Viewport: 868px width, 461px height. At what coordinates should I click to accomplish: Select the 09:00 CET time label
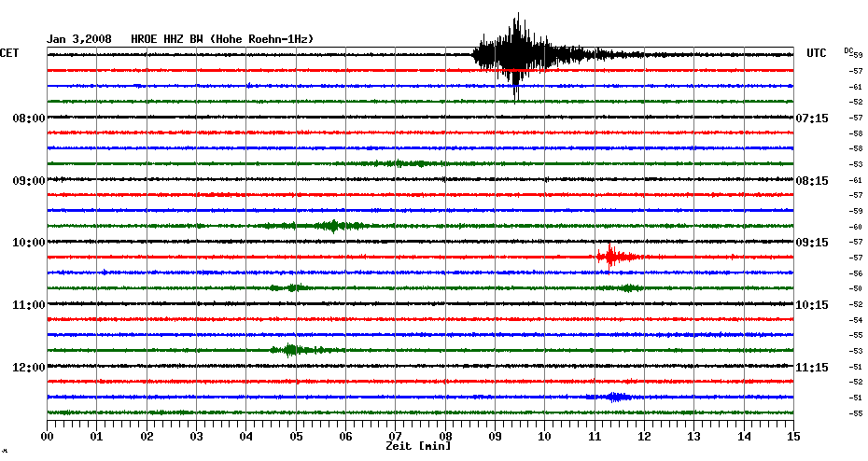[x=29, y=181]
